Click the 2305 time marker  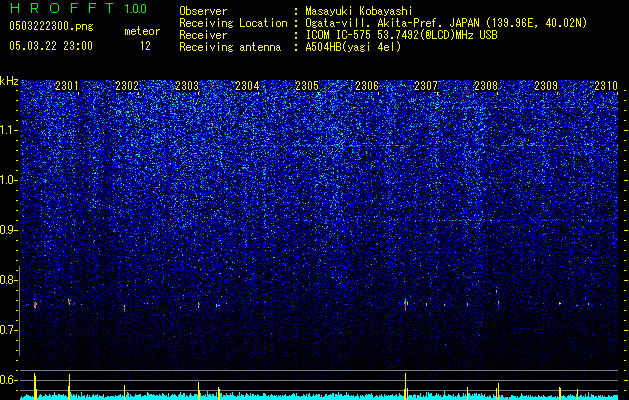coord(307,86)
